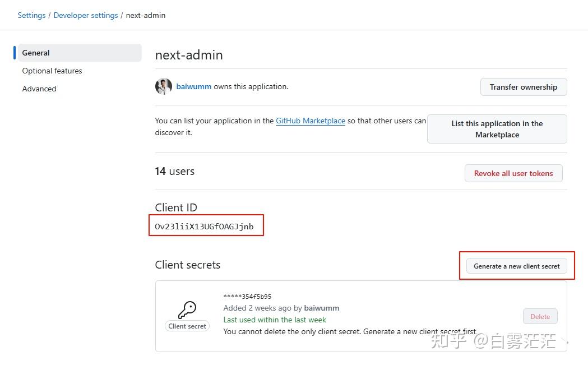Viewport: 588px width, 365px height.
Task: Click the baiwumm name in secret details
Action: tap(322, 308)
